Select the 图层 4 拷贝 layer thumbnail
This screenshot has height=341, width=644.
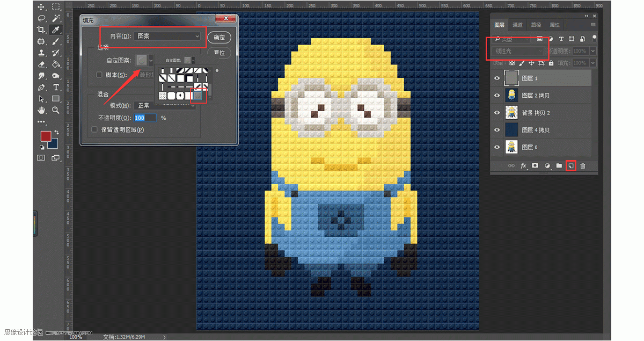click(x=511, y=130)
